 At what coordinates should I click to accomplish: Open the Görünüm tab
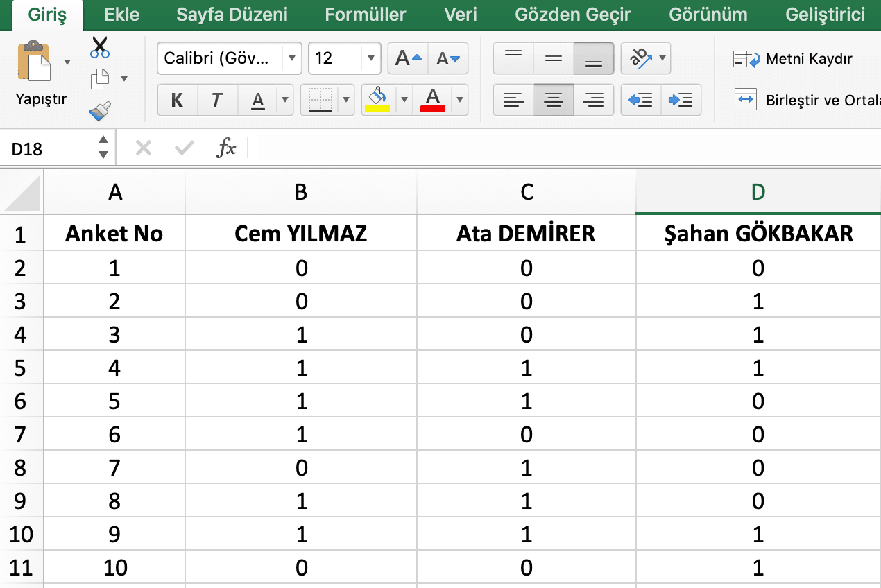tap(708, 15)
